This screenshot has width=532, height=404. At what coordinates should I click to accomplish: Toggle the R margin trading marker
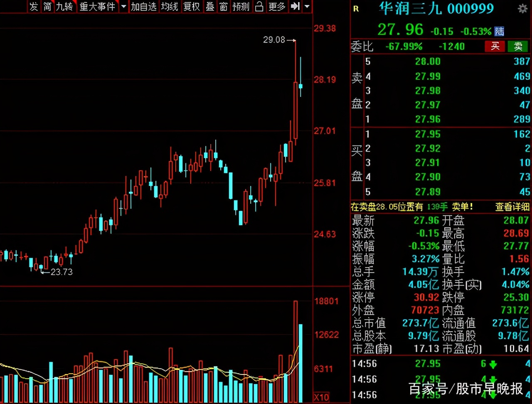coord(356,9)
